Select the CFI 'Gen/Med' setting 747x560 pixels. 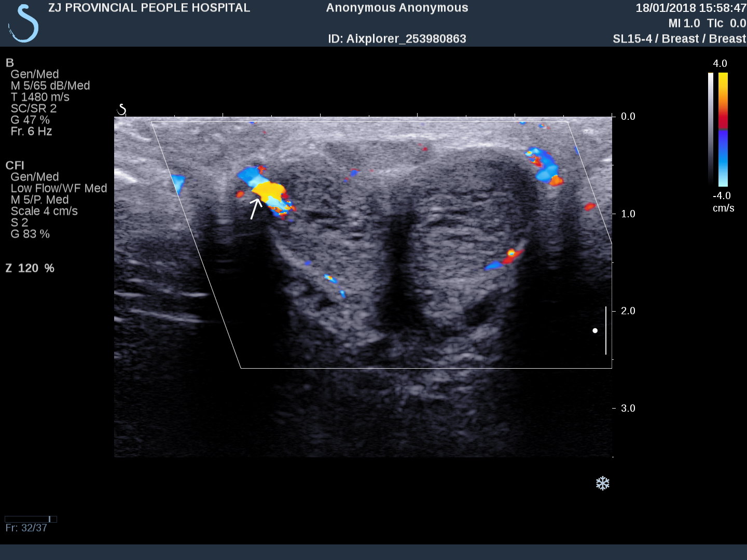pyautogui.click(x=35, y=177)
